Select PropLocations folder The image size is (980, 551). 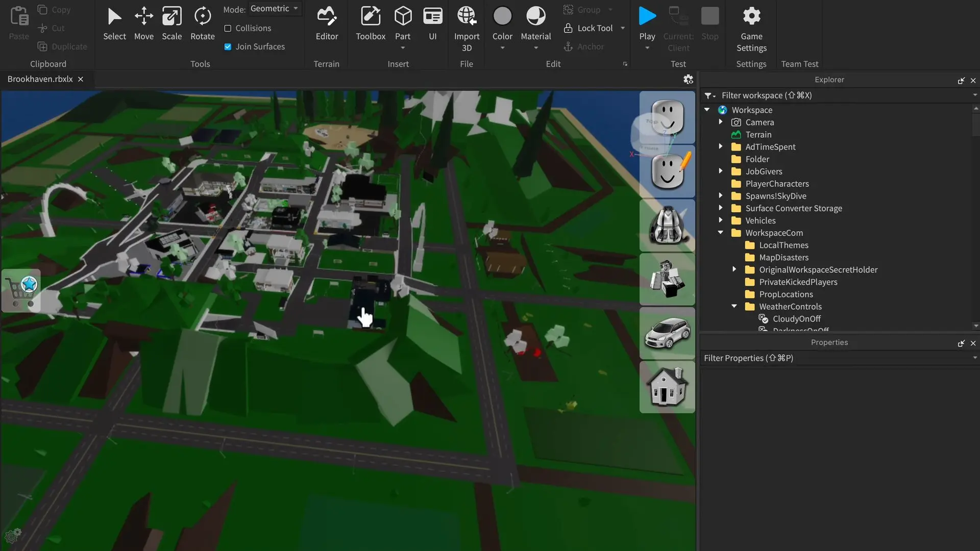[x=786, y=294]
